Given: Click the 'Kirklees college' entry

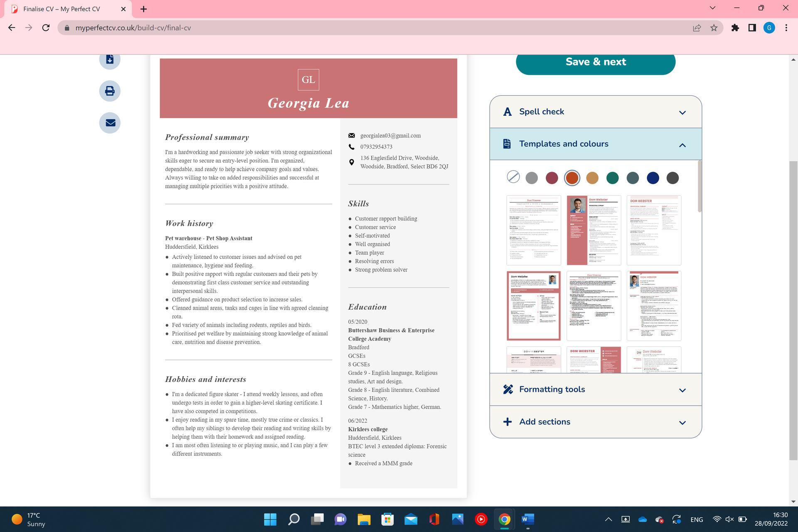Looking at the screenshot, I should tap(368, 429).
